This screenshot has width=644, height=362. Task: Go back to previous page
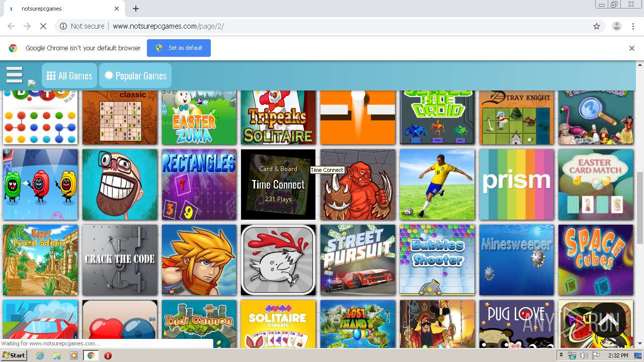coord(11,26)
